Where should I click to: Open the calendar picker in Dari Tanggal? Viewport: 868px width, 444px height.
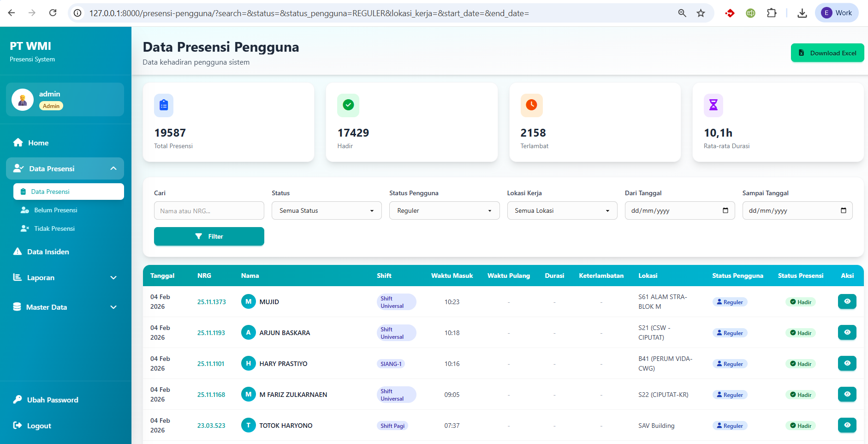click(x=725, y=210)
